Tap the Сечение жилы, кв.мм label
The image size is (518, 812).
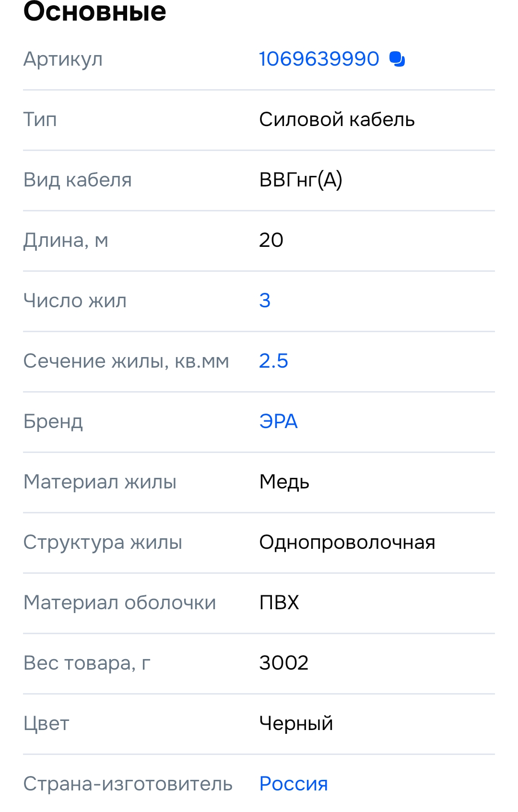click(x=126, y=361)
